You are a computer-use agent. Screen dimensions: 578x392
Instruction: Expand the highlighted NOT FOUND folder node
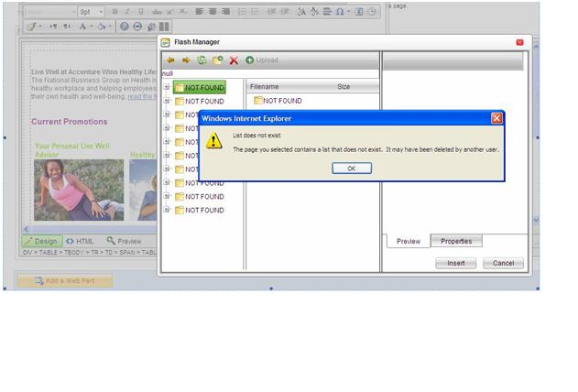coord(167,87)
